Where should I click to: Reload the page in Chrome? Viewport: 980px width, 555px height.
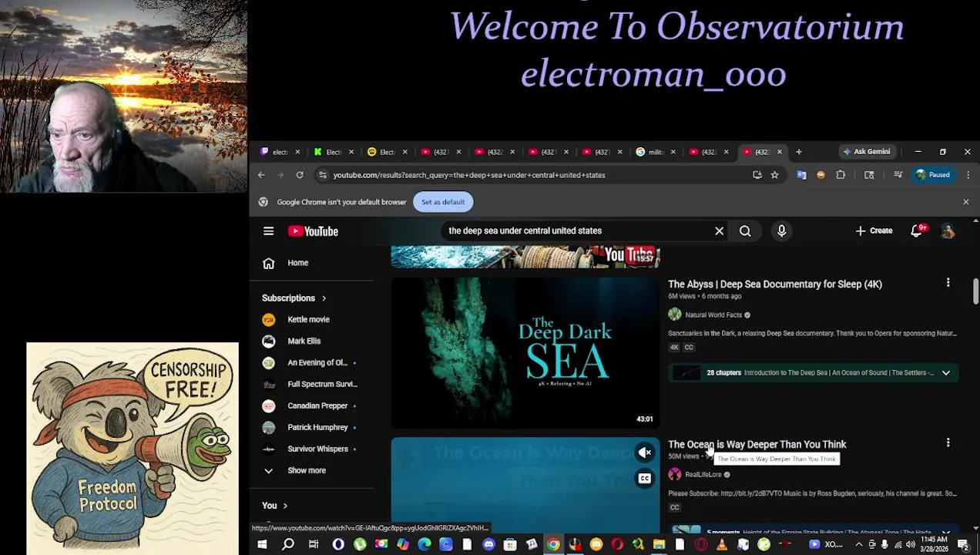click(300, 175)
